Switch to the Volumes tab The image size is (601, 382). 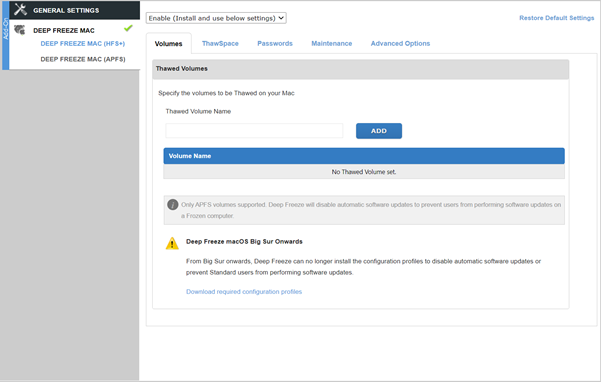tap(168, 44)
